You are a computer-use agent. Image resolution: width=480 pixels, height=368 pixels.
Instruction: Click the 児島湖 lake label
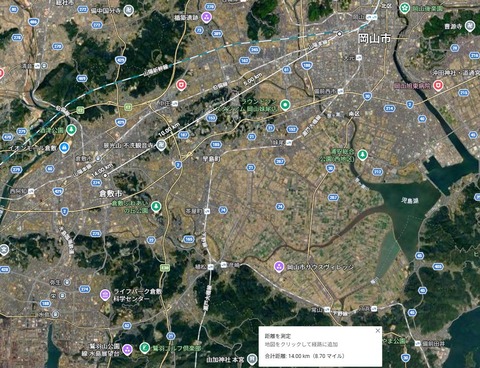(x=410, y=201)
